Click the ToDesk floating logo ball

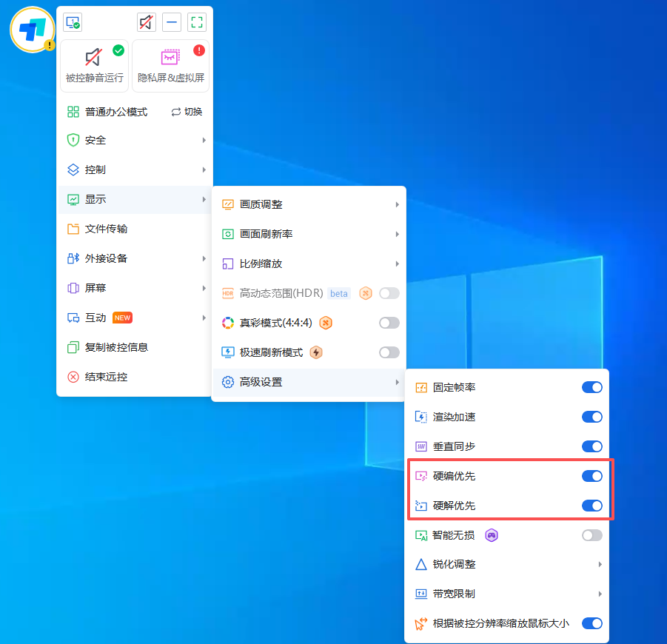tap(33, 30)
